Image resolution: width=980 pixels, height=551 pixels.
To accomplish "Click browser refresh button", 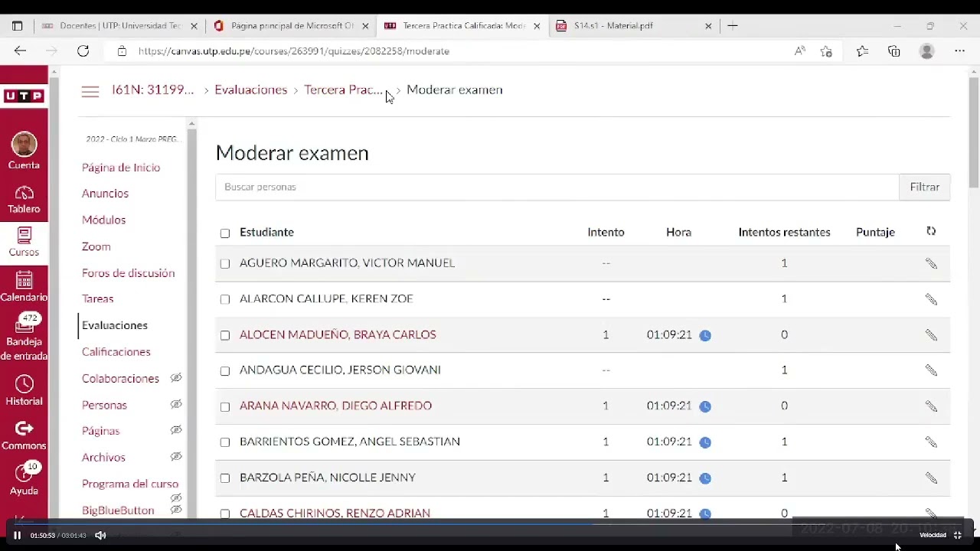I will (83, 51).
